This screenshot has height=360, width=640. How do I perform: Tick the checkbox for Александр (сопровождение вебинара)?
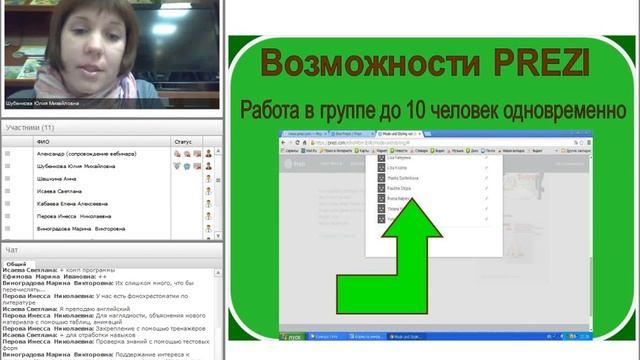coord(7,154)
